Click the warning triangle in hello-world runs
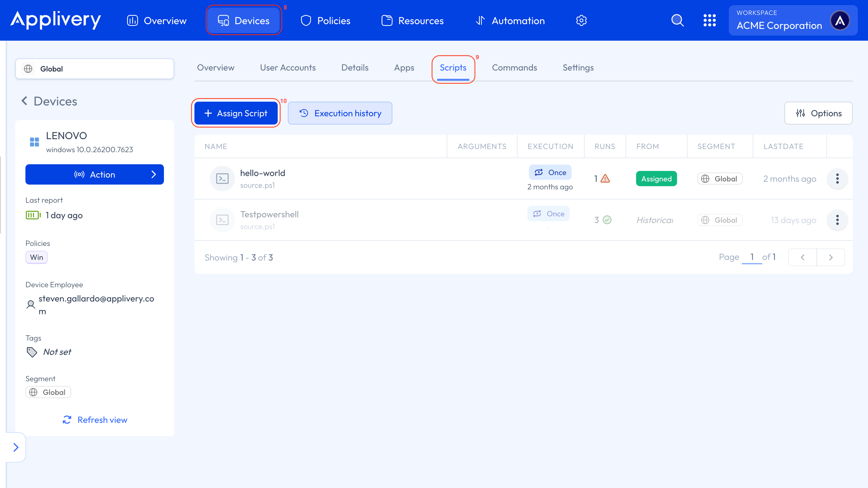Image resolution: width=868 pixels, height=488 pixels. [605, 179]
